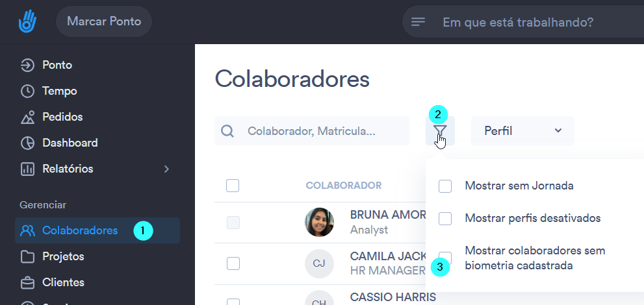Screen dimensions: 644x305
Task: Click the Pedidos mountain icon
Action: 27,117
